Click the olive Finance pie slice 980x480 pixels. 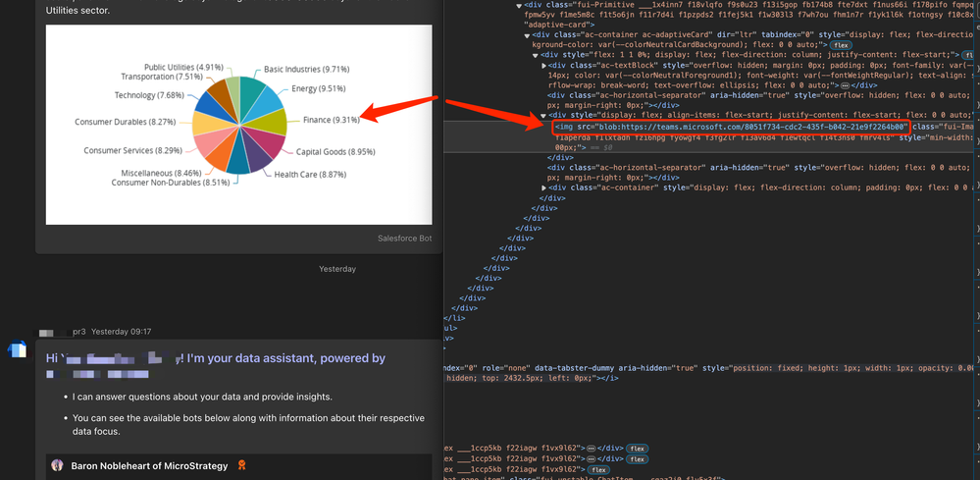click(272, 123)
